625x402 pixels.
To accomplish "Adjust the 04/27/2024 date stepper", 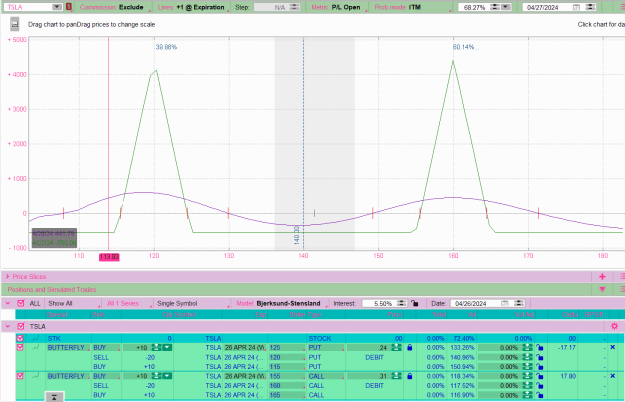I will point(590,7).
